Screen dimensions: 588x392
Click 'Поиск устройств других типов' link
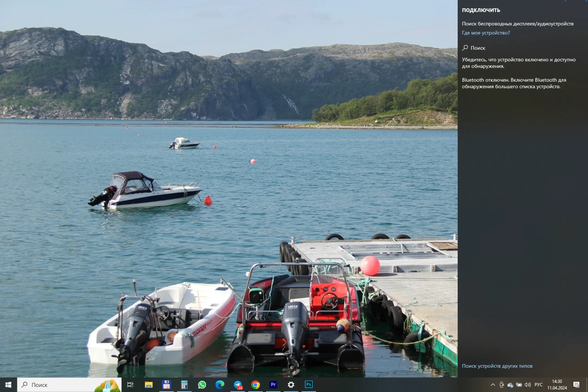[497, 366]
